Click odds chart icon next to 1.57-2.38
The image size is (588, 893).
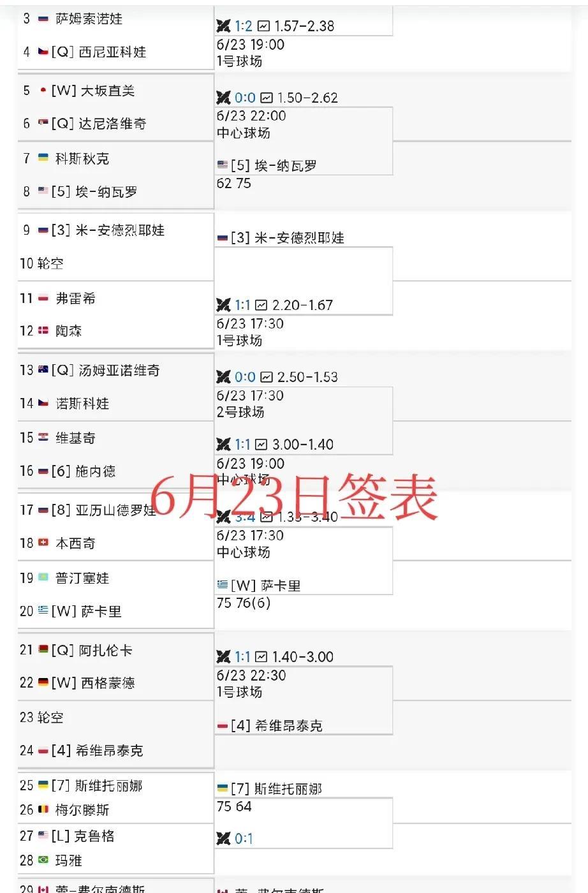[263, 26]
